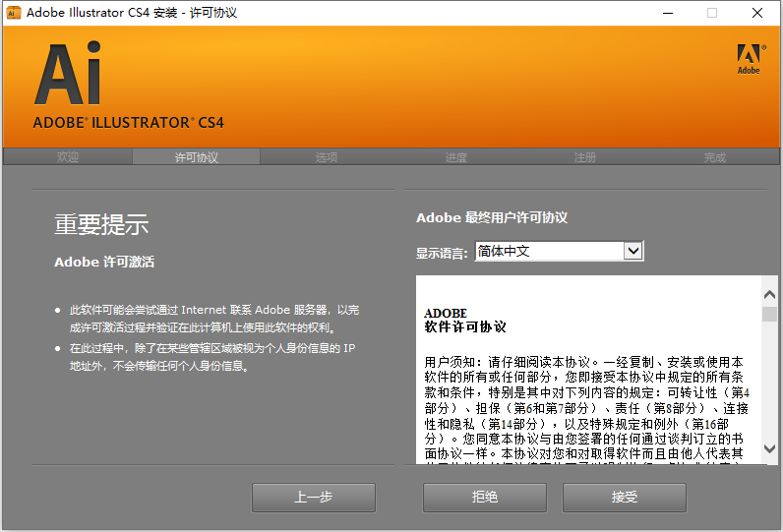
Task: Select the 选项 step tab
Action: [326, 157]
